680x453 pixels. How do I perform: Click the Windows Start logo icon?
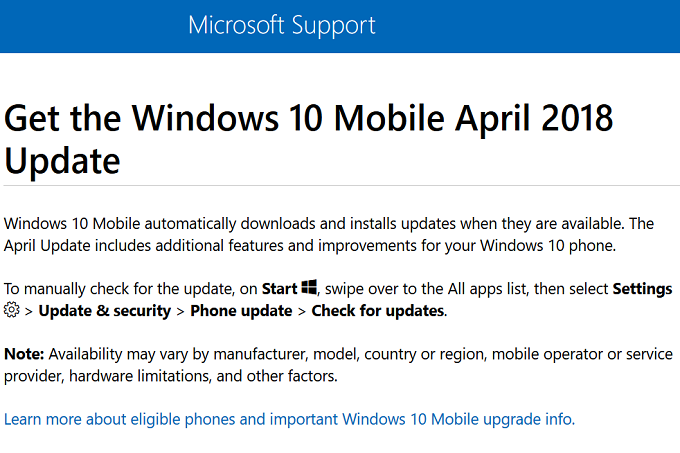[309, 287]
